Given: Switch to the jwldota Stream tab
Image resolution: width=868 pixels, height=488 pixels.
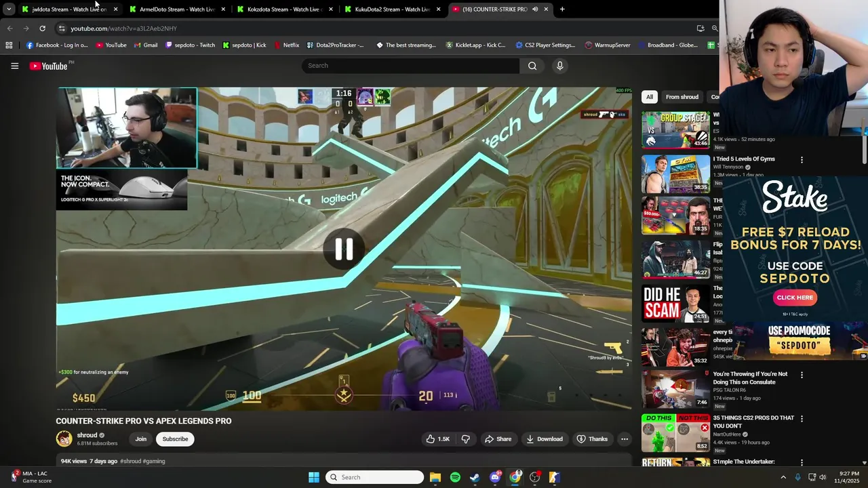Looking at the screenshot, I should pyautogui.click(x=68, y=9).
